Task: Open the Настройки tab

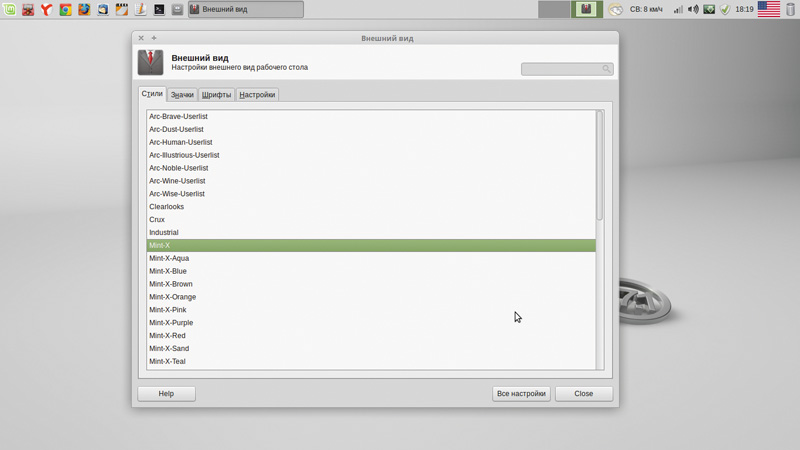Action: point(257,95)
